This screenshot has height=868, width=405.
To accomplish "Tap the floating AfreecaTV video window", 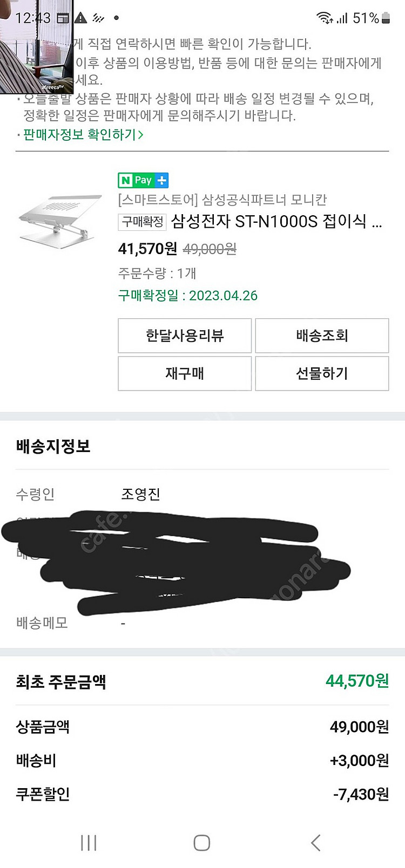I will point(37,49).
